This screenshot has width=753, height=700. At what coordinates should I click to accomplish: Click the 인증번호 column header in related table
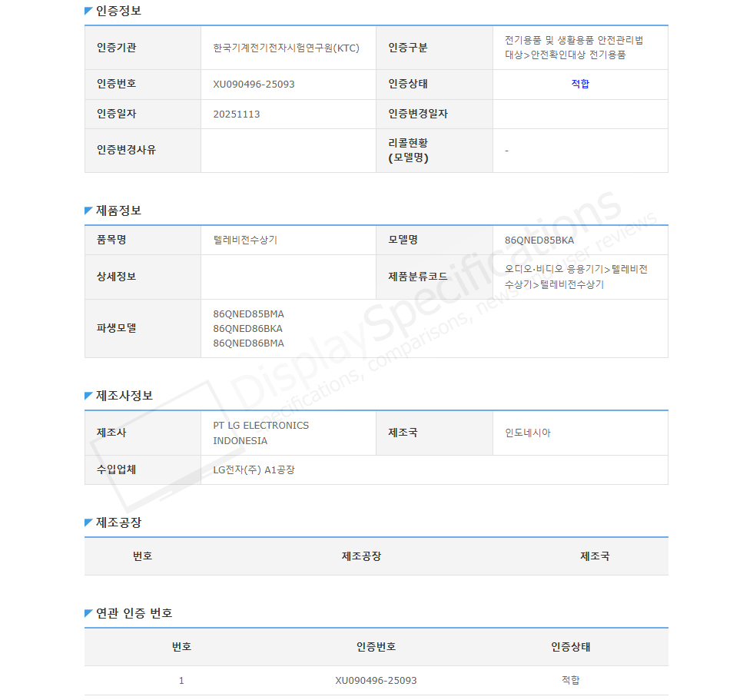coord(376,647)
